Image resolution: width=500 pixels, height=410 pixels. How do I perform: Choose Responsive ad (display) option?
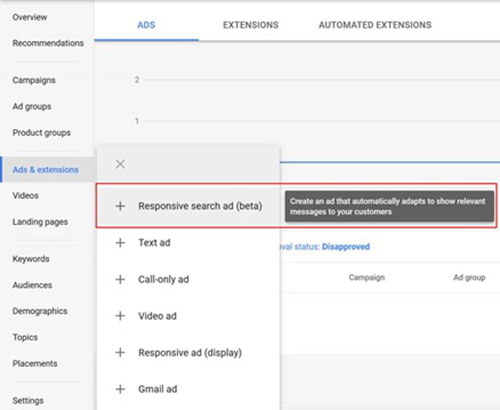[188, 353]
